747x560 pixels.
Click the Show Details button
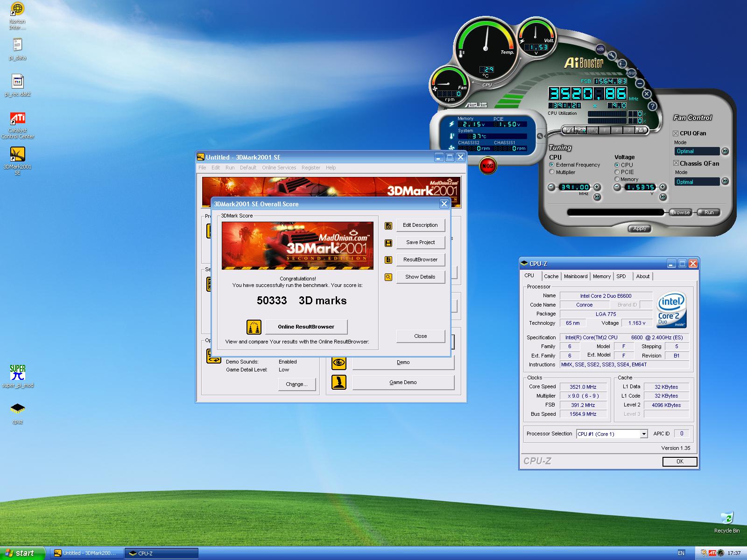point(420,277)
